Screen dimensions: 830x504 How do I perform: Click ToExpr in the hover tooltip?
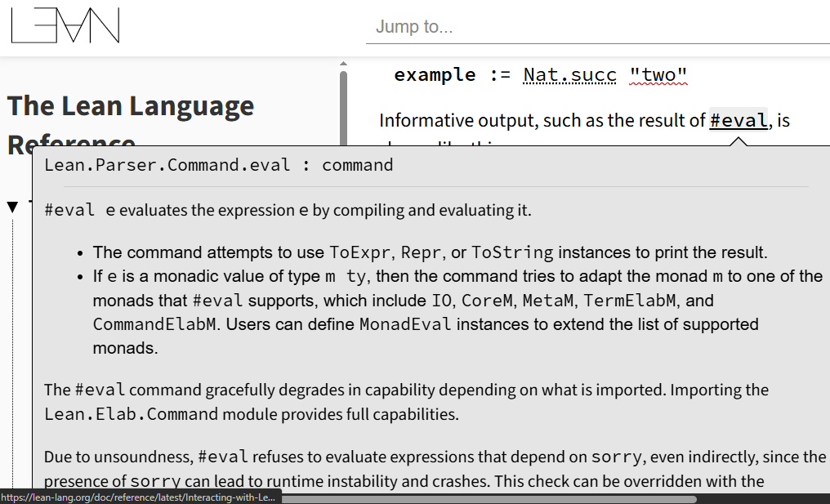click(x=359, y=252)
